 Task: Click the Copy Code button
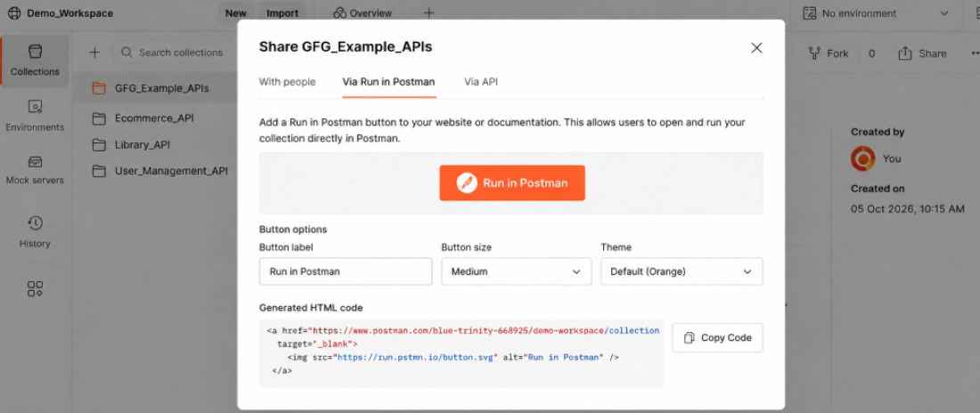tap(717, 337)
